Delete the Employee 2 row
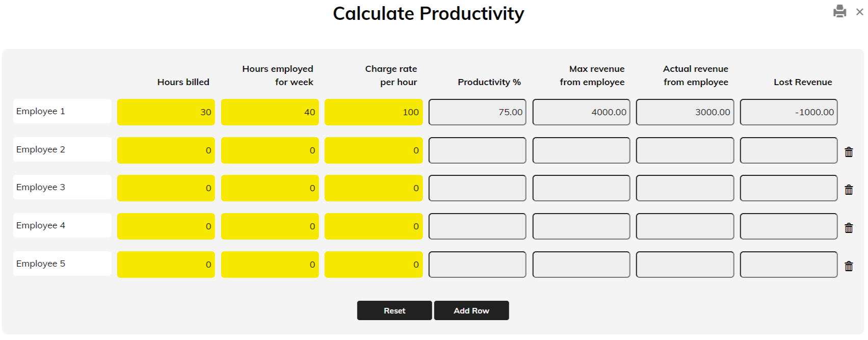The height and width of the screenshot is (340, 868). tap(849, 152)
